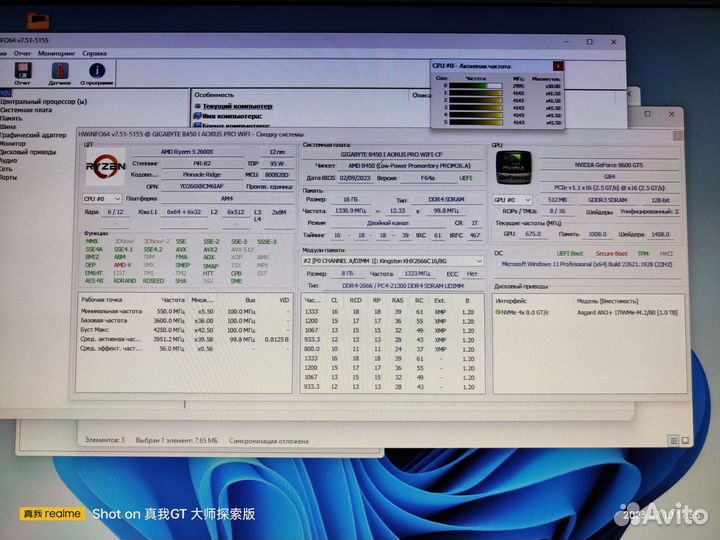The height and width of the screenshot is (540, 720).
Task: Open the О программе info icon
Action: point(96,73)
